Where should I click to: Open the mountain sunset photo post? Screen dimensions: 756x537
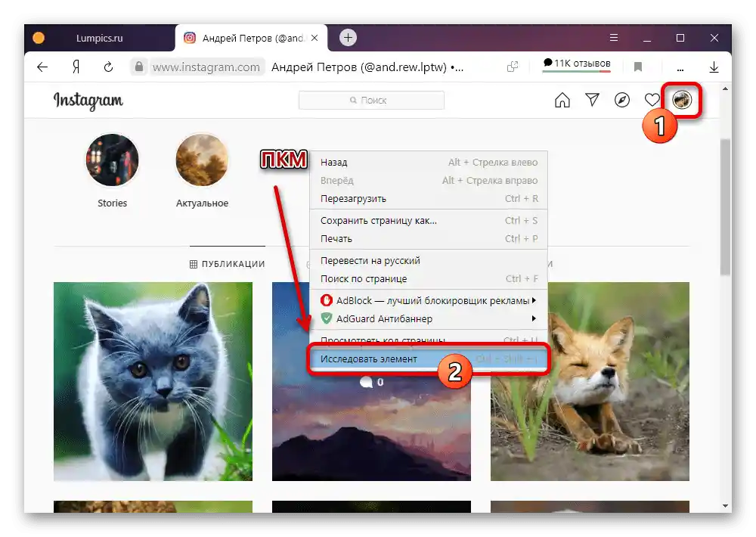[371, 430]
